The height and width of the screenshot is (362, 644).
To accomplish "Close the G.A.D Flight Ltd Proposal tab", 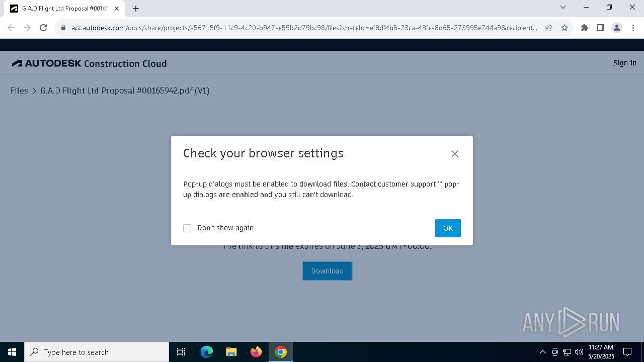I will (117, 9).
